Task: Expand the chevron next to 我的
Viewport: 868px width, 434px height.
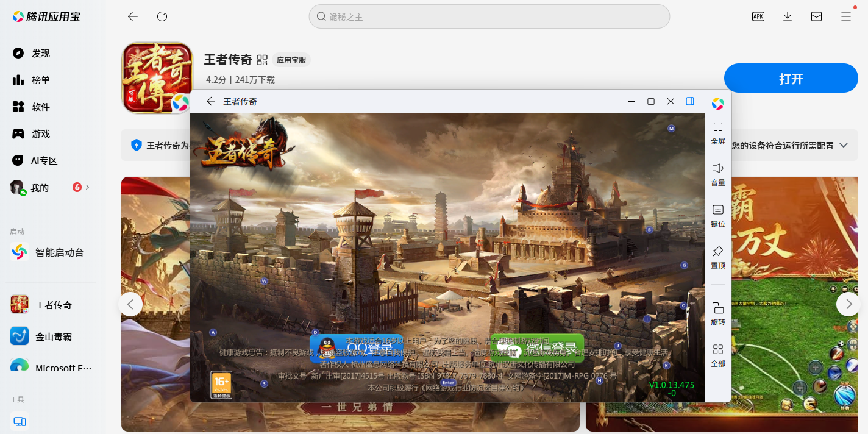Action: coord(87,187)
